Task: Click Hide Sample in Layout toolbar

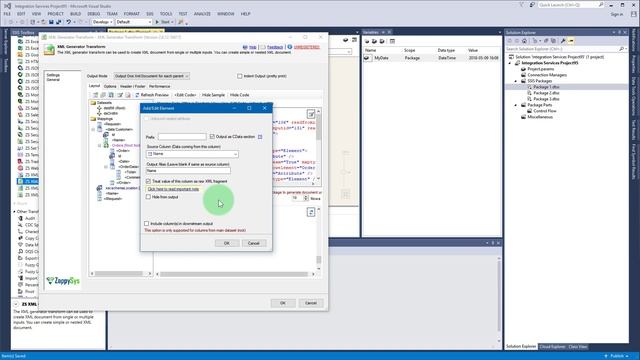Action: tap(213, 95)
